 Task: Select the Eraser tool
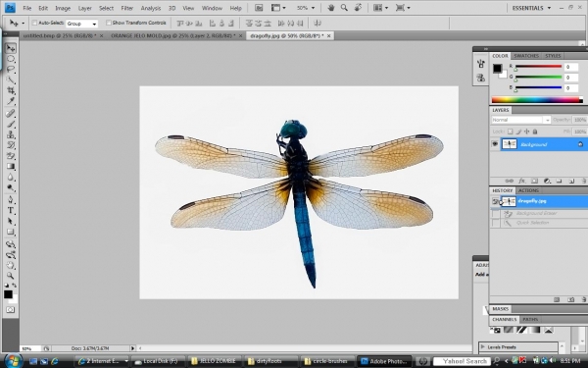tap(11, 155)
